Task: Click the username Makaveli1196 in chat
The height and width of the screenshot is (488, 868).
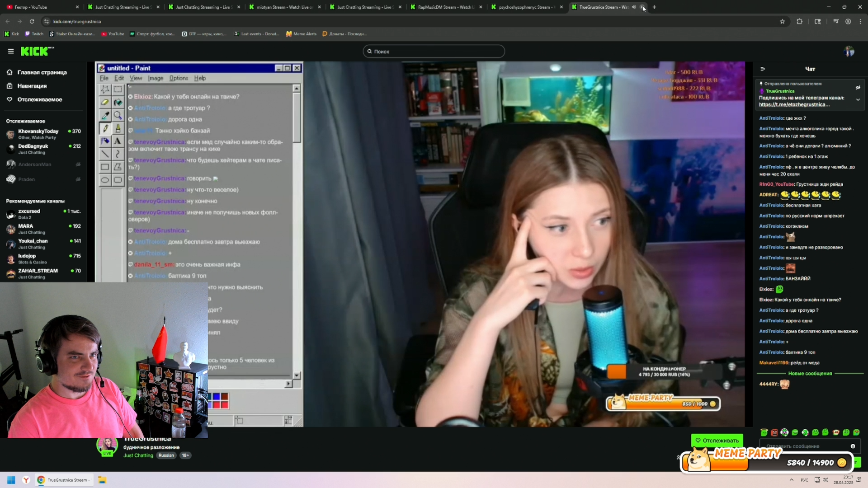Action: [x=774, y=363]
